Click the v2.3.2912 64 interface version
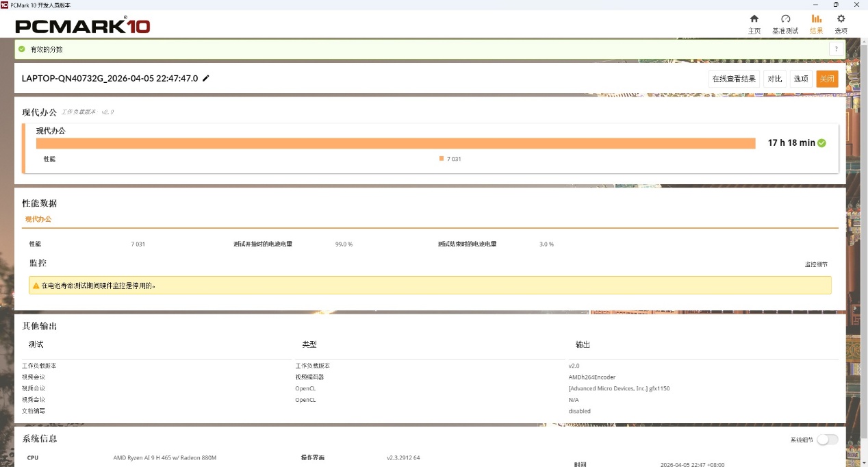868x467 pixels. tap(403, 457)
